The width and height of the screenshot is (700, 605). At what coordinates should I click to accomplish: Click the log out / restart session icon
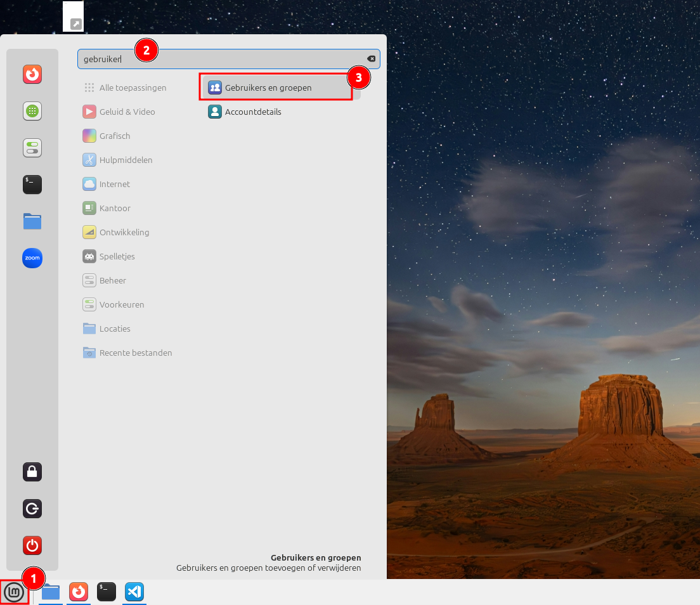32,509
